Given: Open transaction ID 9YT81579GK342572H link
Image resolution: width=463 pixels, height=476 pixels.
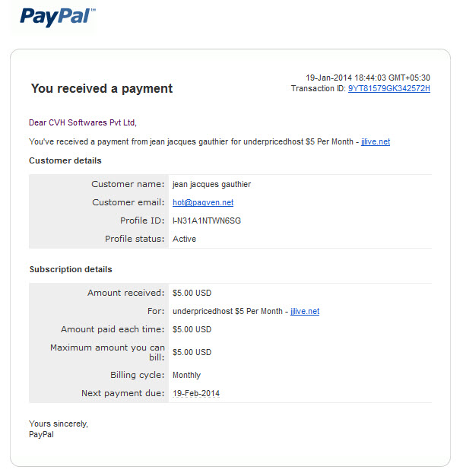Looking at the screenshot, I should coord(389,89).
